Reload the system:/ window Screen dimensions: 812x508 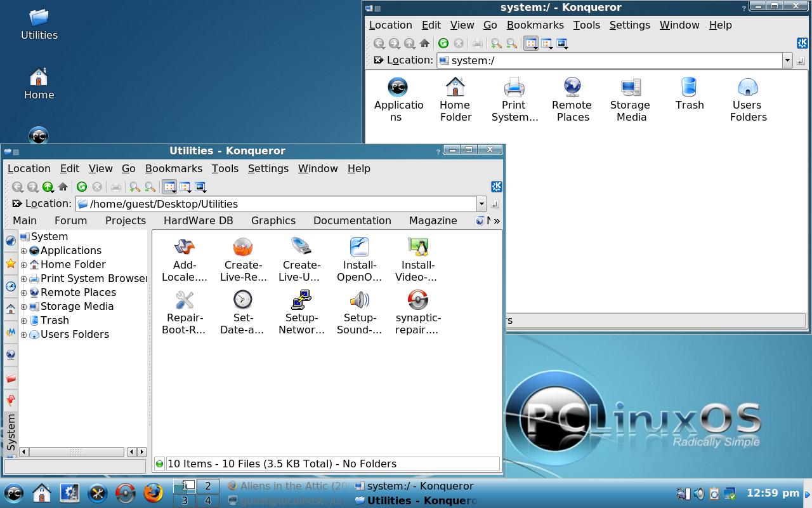pyautogui.click(x=443, y=43)
